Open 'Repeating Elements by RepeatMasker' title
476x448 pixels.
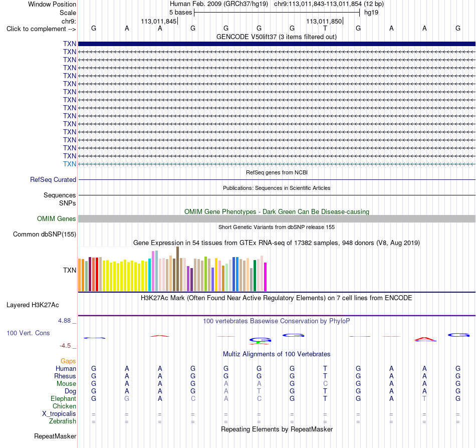[x=277, y=429]
